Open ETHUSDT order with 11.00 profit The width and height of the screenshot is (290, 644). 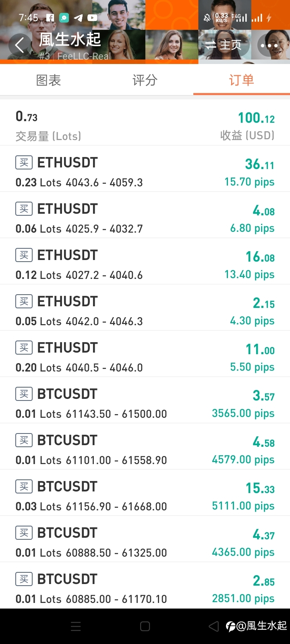click(x=145, y=354)
